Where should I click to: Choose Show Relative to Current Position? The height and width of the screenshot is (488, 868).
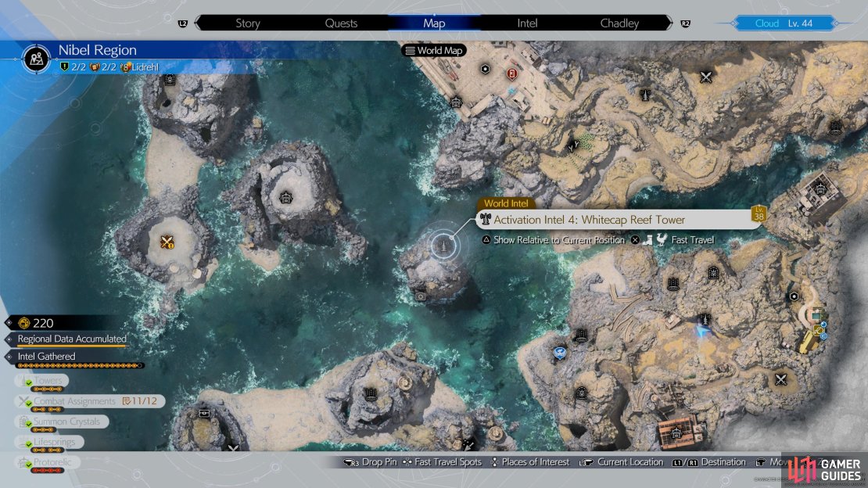pos(553,240)
